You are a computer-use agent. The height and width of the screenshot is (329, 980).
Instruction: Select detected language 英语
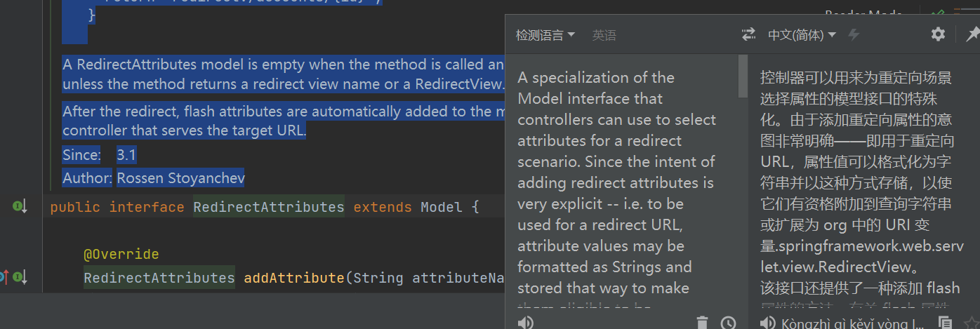[604, 35]
